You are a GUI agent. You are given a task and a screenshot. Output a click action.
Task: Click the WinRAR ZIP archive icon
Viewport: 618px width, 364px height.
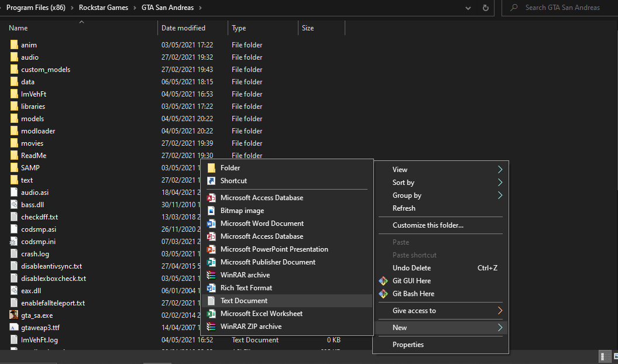pyautogui.click(x=211, y=327)
